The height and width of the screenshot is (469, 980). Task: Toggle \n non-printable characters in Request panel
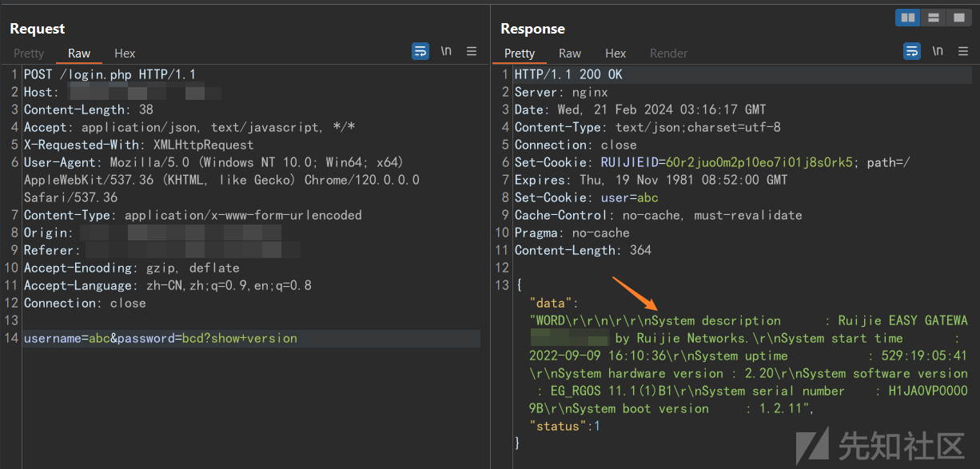click(446, 51)
